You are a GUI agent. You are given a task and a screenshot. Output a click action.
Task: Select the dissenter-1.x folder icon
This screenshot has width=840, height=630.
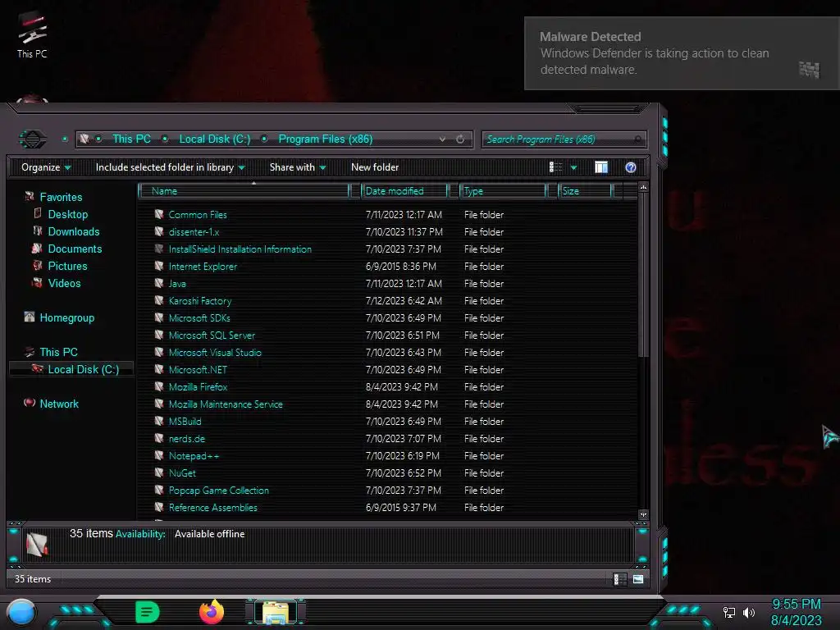[158, 231]
